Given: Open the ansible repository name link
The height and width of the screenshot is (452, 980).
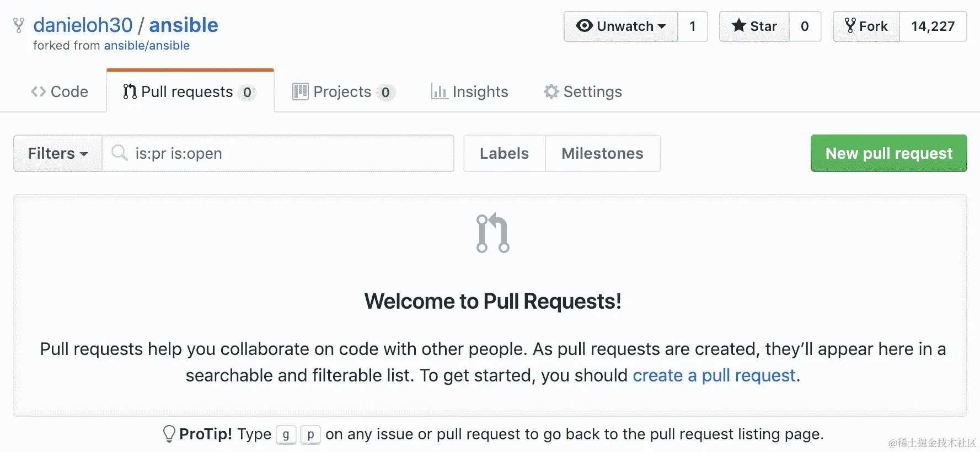Looking at the screenshot, I should 184,25.
